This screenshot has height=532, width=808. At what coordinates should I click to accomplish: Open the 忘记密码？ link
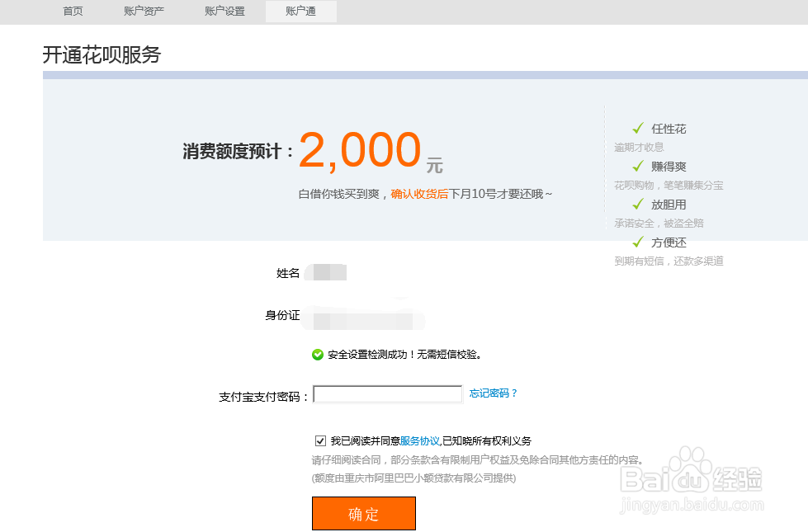click(x=494, y=393)
